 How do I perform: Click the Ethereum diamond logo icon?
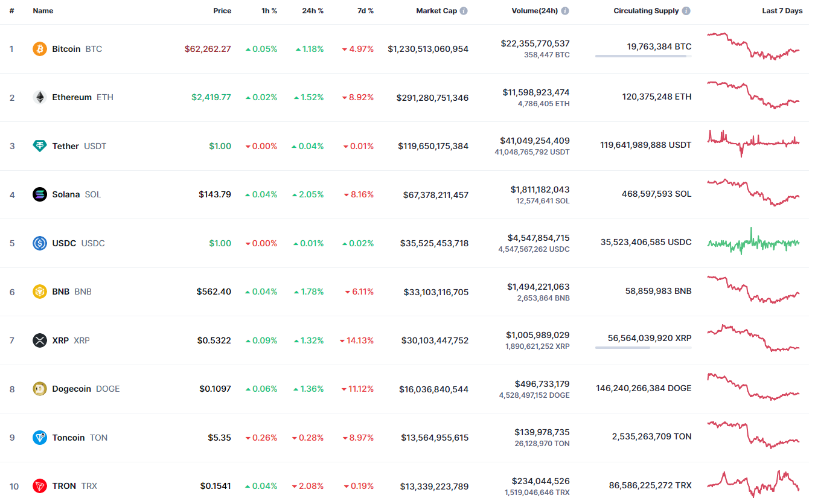(40, 97)
